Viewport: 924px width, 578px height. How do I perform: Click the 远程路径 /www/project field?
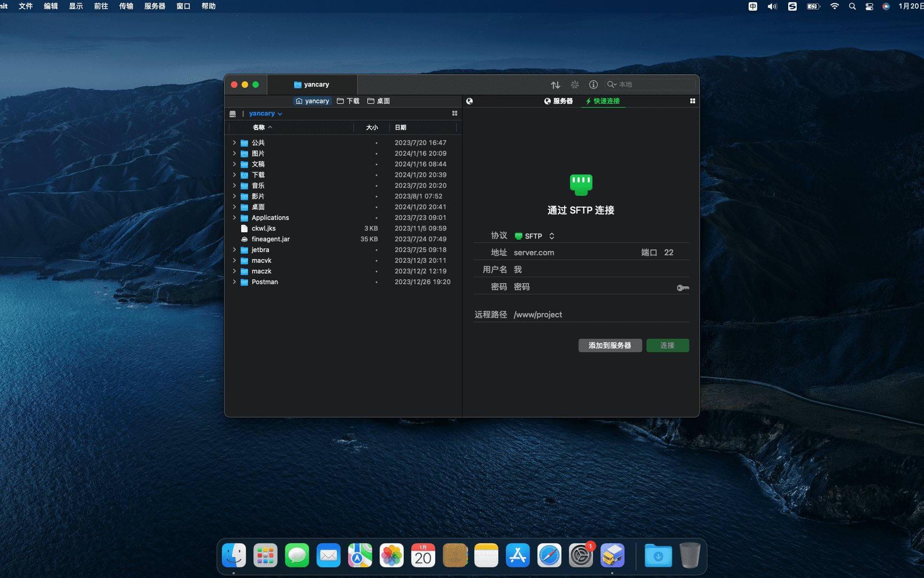click(600, 315)
